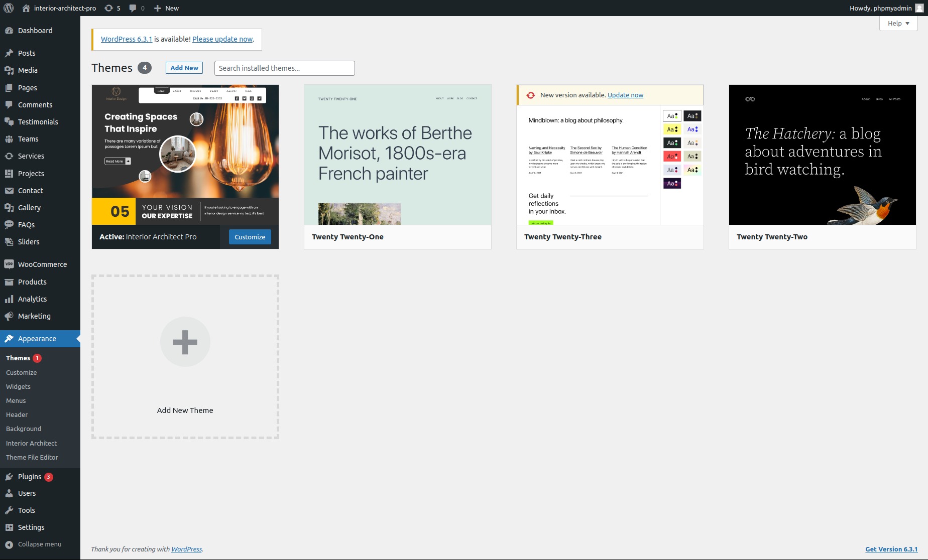Expand the Help dropdown
928x560 pixels.
click(x=898, y=23)
